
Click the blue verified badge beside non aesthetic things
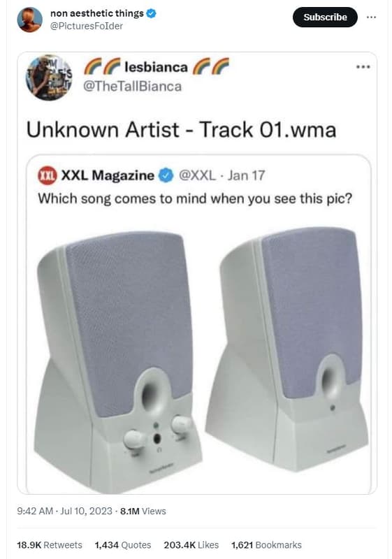(x=152, y=13)
